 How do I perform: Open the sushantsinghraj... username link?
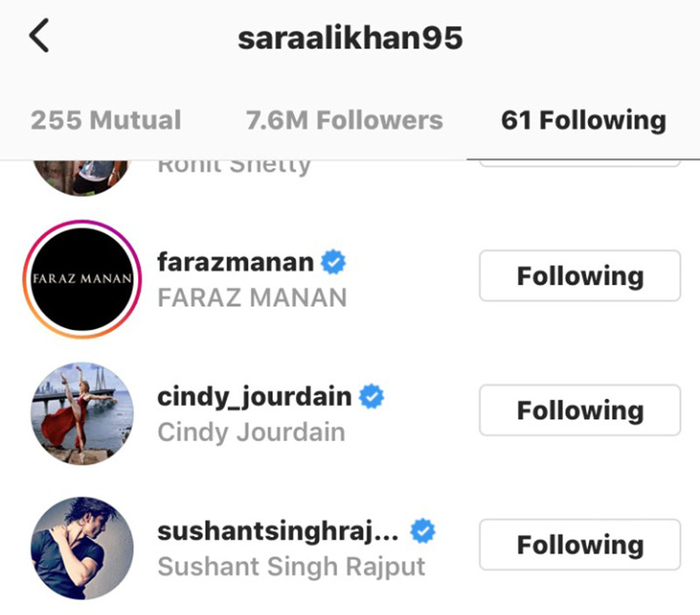click(x=278, y=532)
